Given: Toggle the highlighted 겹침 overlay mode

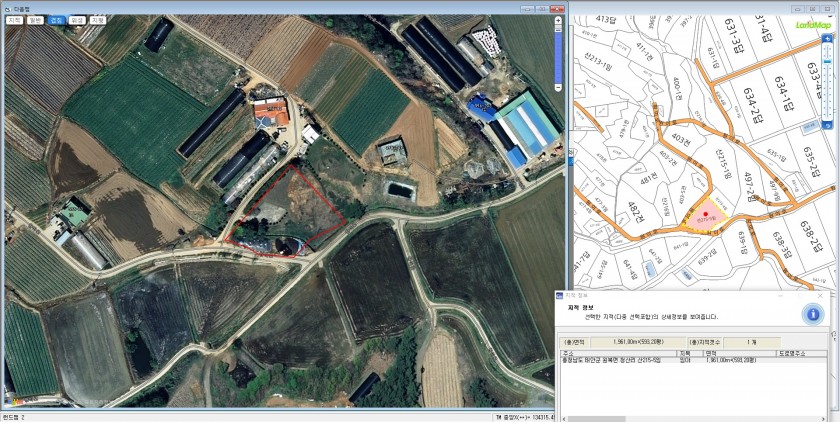Looking at the screenshot, I should pos(56,19).
